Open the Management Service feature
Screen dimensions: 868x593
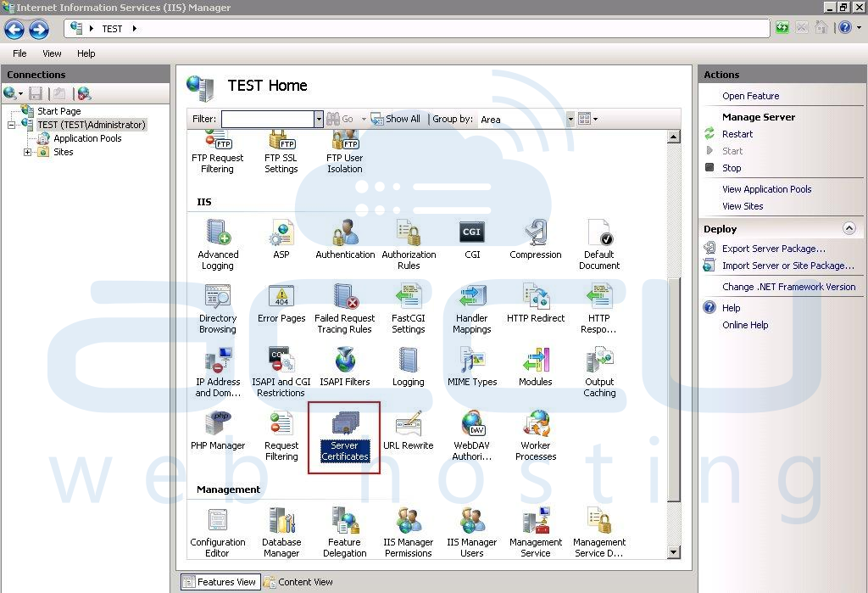coord(536,533)
